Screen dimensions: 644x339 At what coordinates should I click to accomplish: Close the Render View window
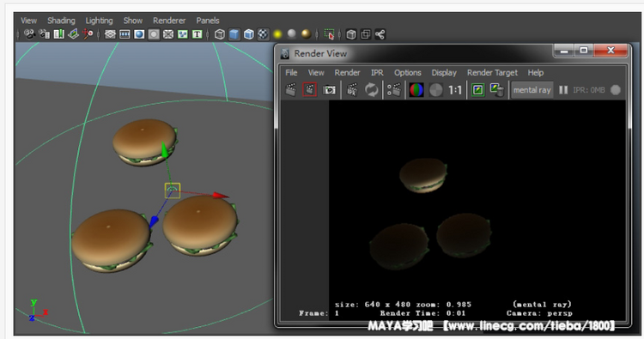[611, 51]
